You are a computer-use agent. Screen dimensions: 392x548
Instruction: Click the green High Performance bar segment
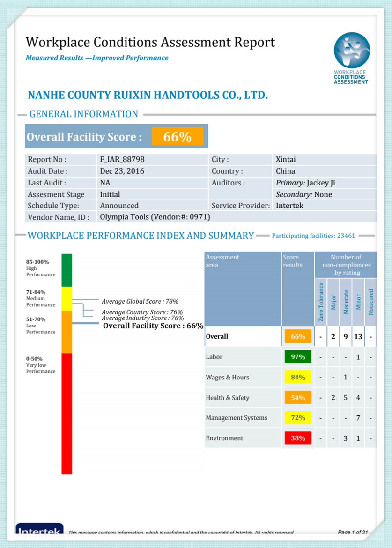[x=67, y=270]
